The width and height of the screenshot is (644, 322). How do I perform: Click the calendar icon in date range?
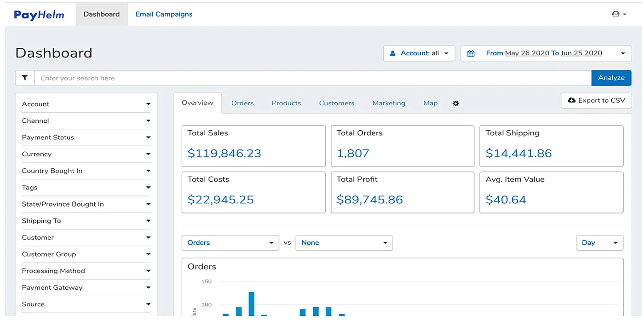click(x=471, y=53)
